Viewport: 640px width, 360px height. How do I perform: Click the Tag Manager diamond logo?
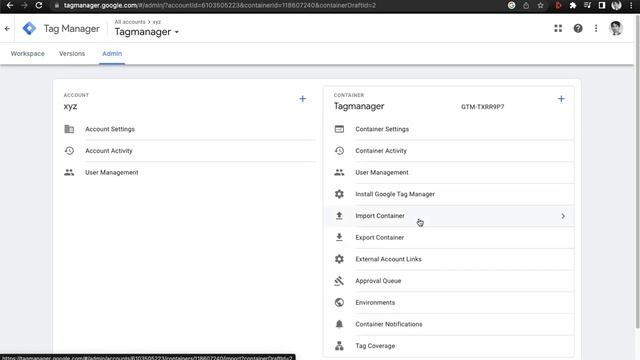pos(29,29)
